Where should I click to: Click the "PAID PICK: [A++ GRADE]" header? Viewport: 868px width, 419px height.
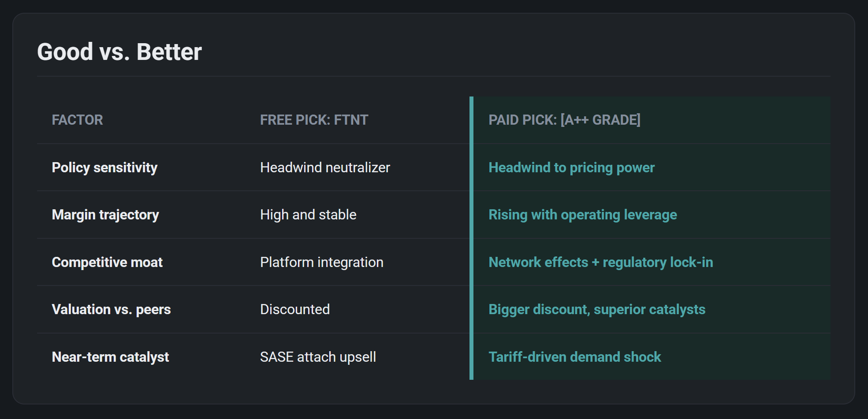tap(564, 120)
